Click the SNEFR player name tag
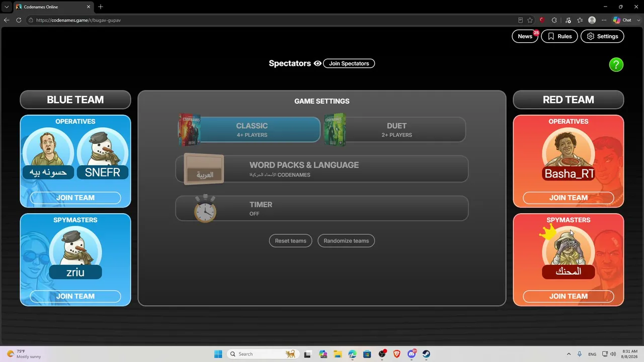The height and width of the screenshot is (362, 644). [103, 172]
